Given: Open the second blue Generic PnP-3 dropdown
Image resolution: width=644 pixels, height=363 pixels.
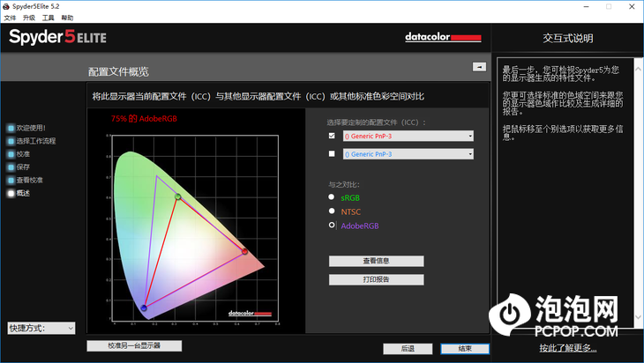Looking at the screenshot, I should 408,154.
